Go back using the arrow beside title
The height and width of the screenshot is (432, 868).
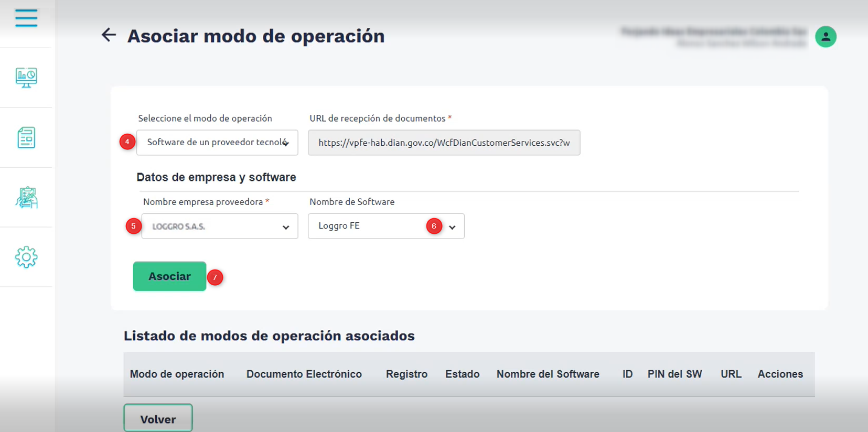click(109, 35)
